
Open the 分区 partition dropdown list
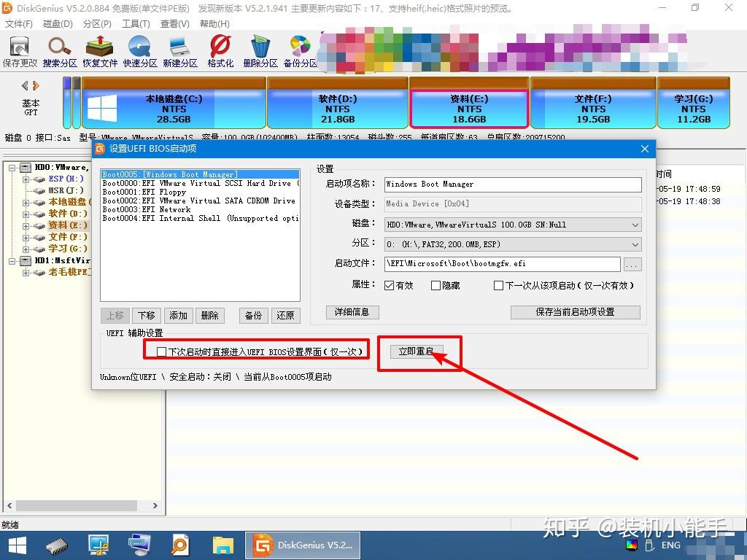pyautogui.click(x=634, y=244)
